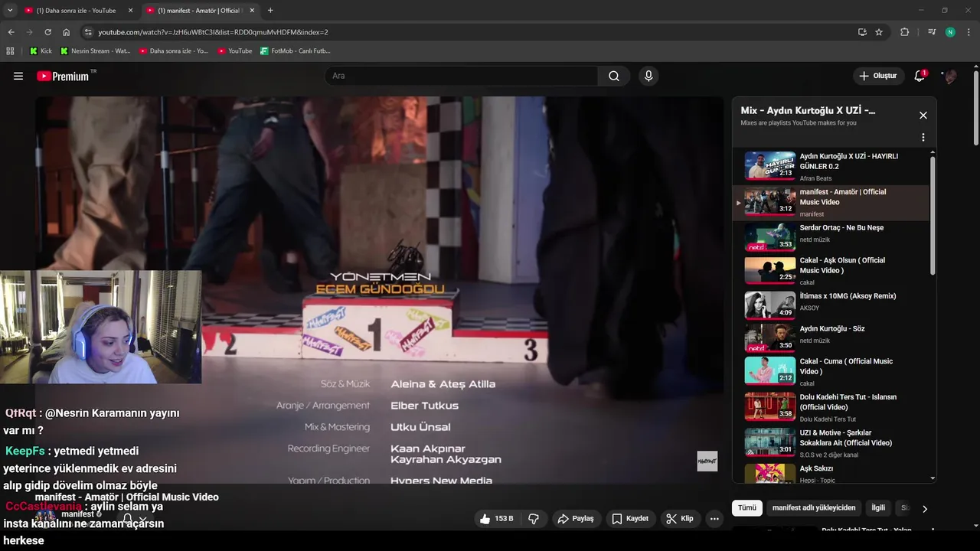Select 'manifest adlı yükleyiciden' chip
The width and height of the screenshot is (980, 551).
(814, 507)
